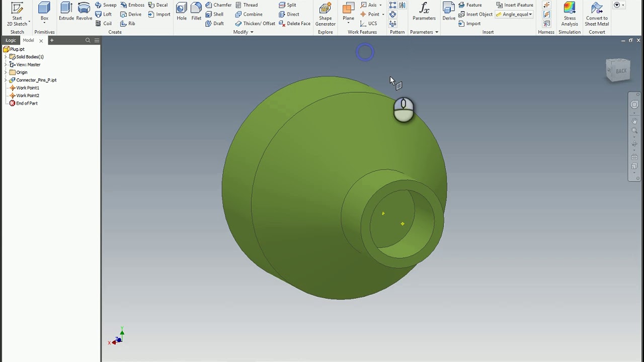Select the Fillet tool
The image size is (644, 362).
coord(196,12)
